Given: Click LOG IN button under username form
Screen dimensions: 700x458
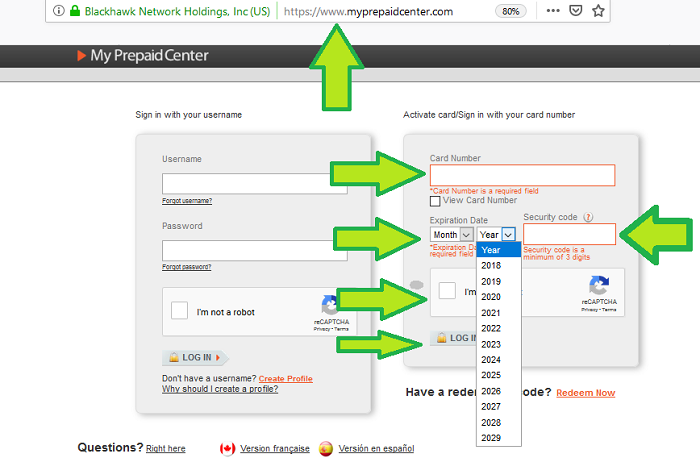Looking at the screenshot, I should point(195,358).
